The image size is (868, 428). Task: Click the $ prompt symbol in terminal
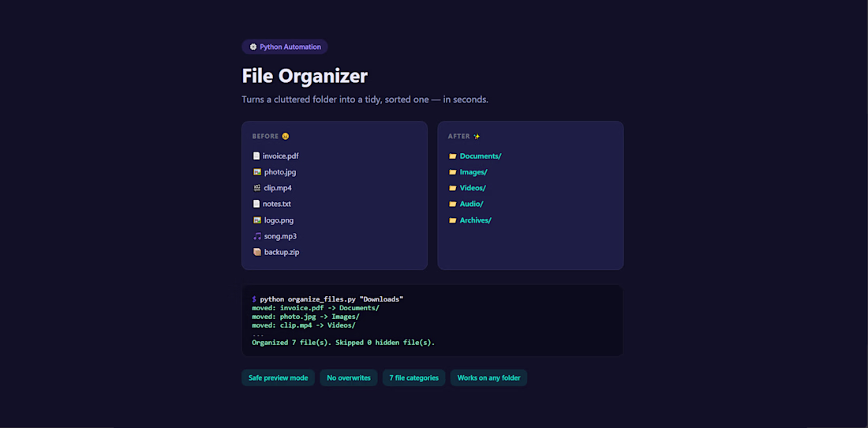pos(254,299)
